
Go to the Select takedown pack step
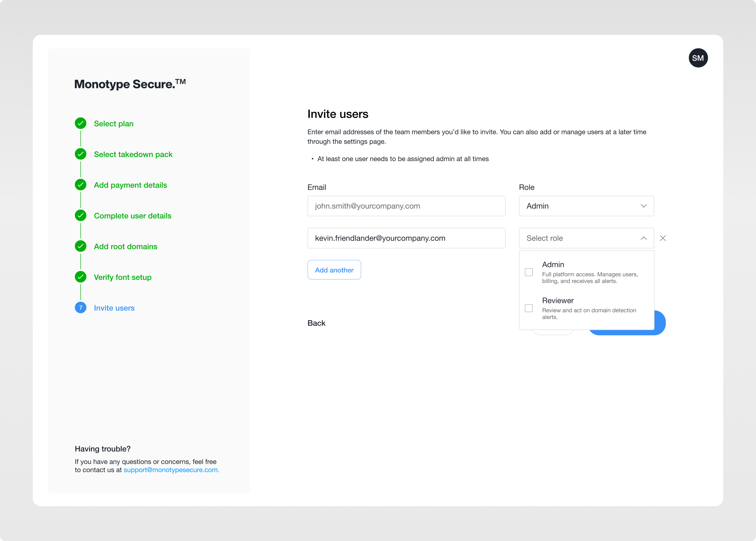click(133, 154)
